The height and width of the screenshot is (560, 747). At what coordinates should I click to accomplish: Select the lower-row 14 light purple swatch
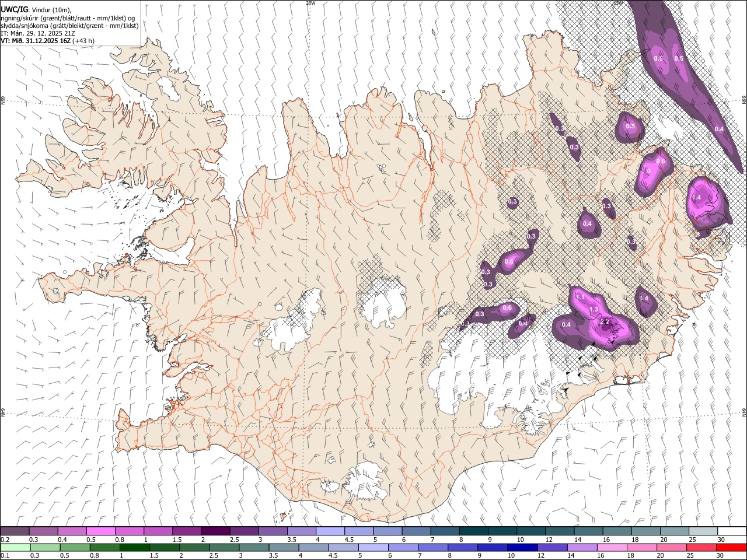pyautogui.click(x=582, y=547)
